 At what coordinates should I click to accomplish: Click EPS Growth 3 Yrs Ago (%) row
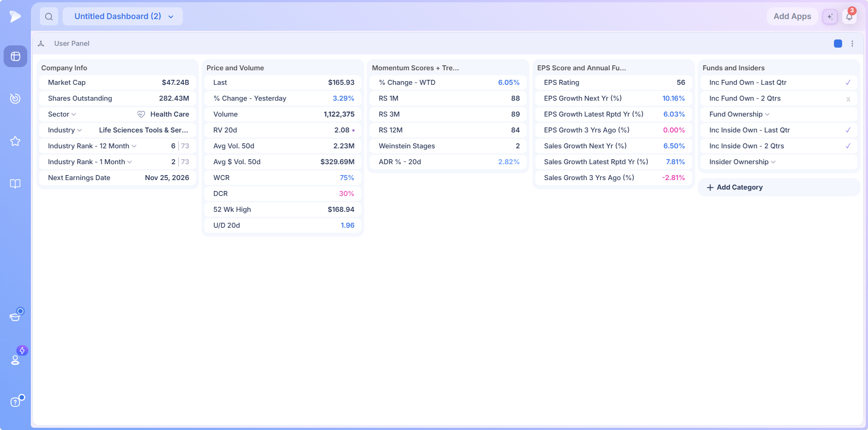613,130
